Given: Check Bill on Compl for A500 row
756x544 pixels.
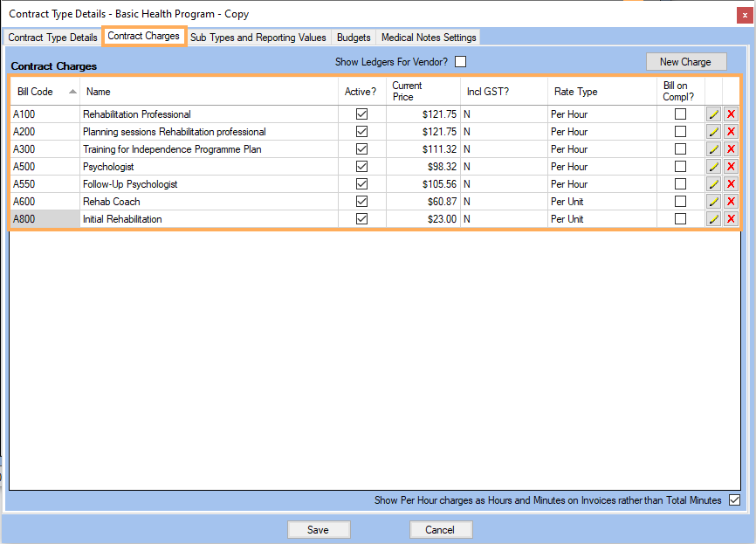Looking at the screenshot, I should (680, 167).
